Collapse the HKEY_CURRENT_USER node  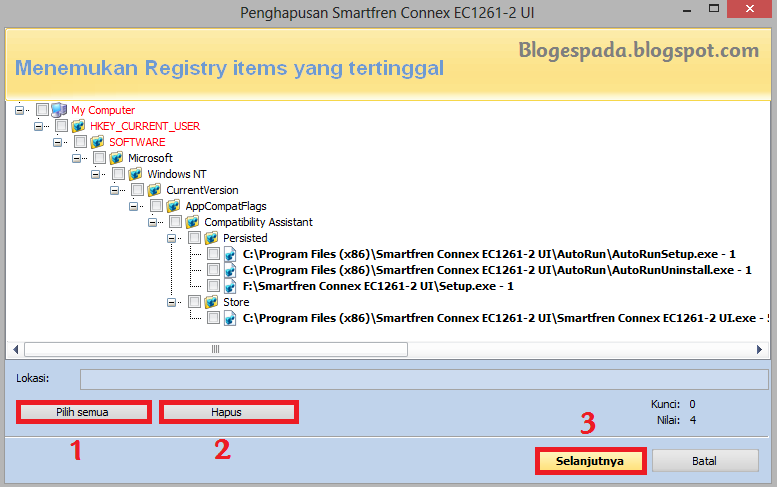[x=38, y=126]
